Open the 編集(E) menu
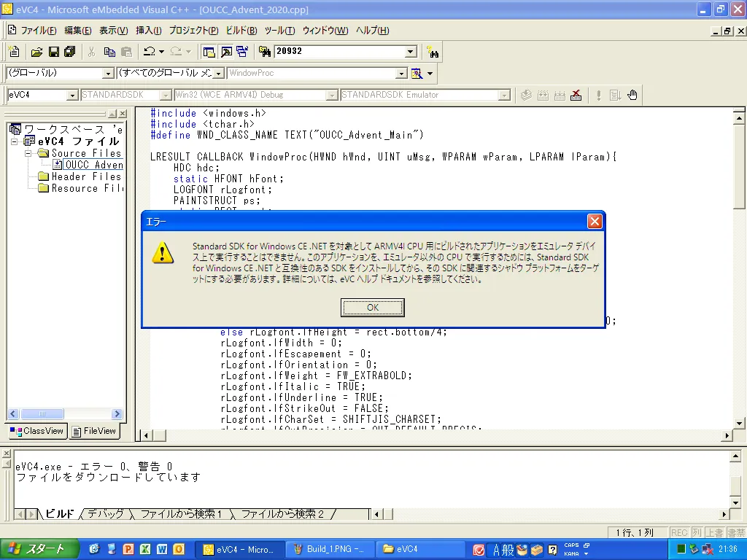The image size is (747, 560). 77,31
